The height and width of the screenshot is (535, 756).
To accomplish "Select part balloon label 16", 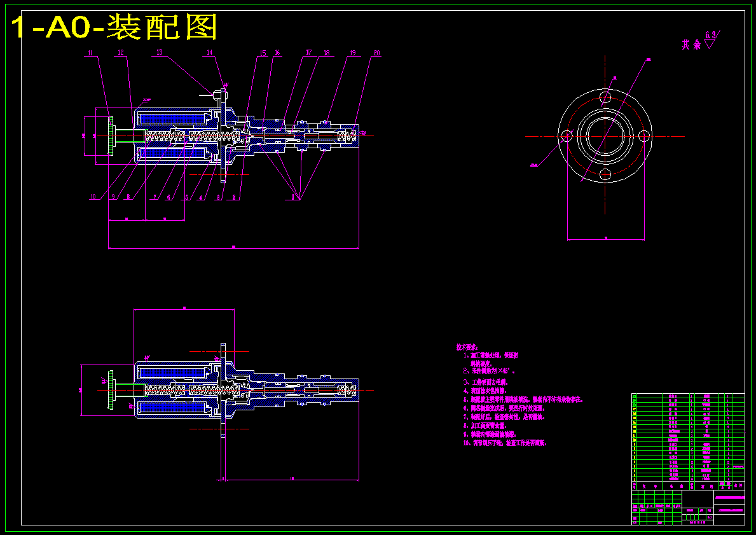I will tap(277, 53).
